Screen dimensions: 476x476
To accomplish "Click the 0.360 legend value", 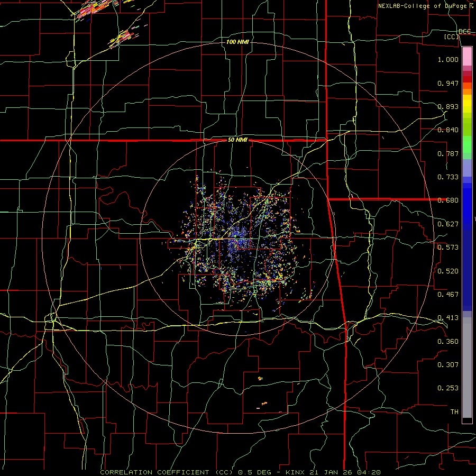I will pyautogui.click(x=448, y=342).
